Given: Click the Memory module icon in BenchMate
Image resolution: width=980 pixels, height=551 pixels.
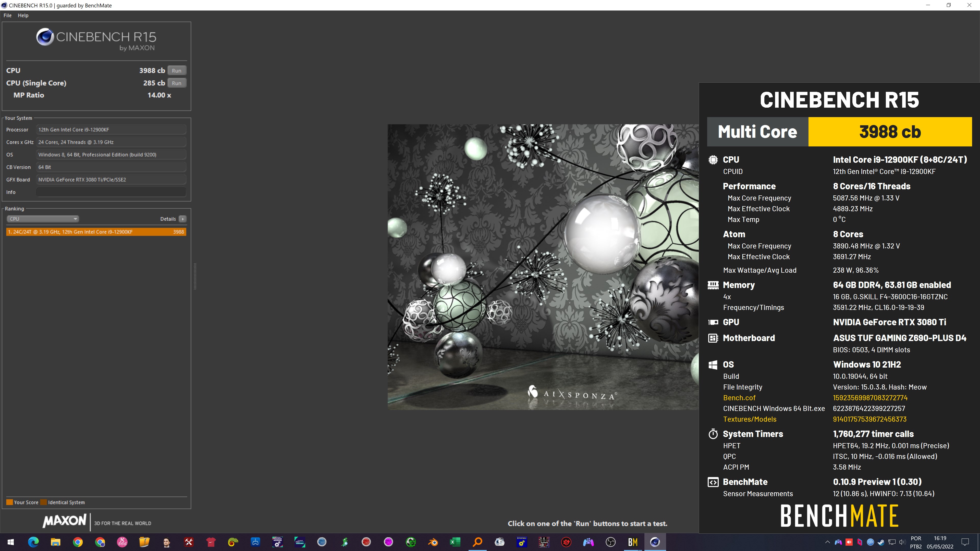Looking at the screenshot, I should (x=713, y=285).
